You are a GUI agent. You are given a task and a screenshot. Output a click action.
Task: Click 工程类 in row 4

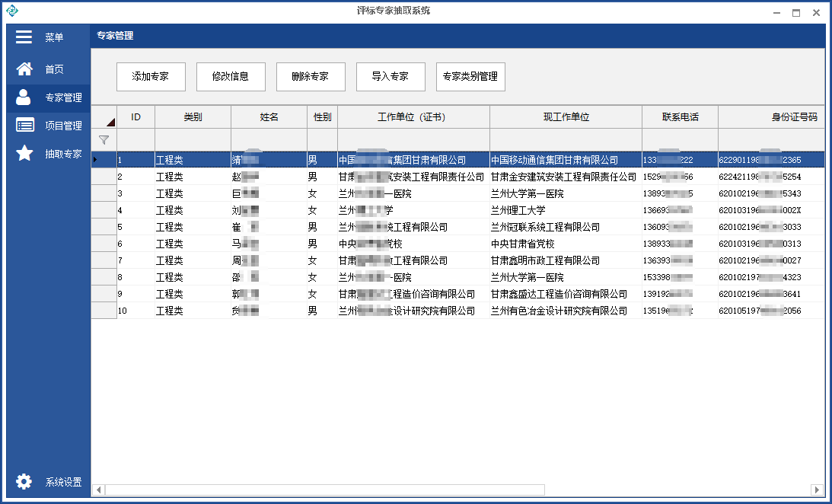(193, 210)
